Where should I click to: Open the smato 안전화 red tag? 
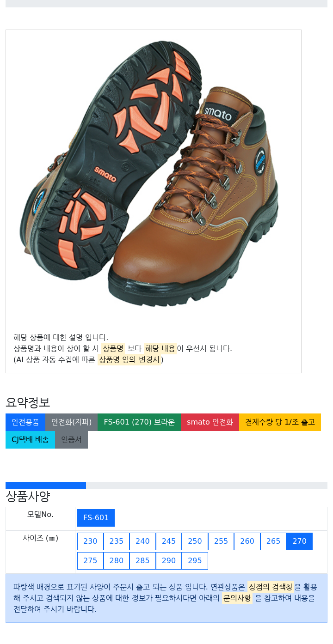pyautogui.click(x=210, y=422)
